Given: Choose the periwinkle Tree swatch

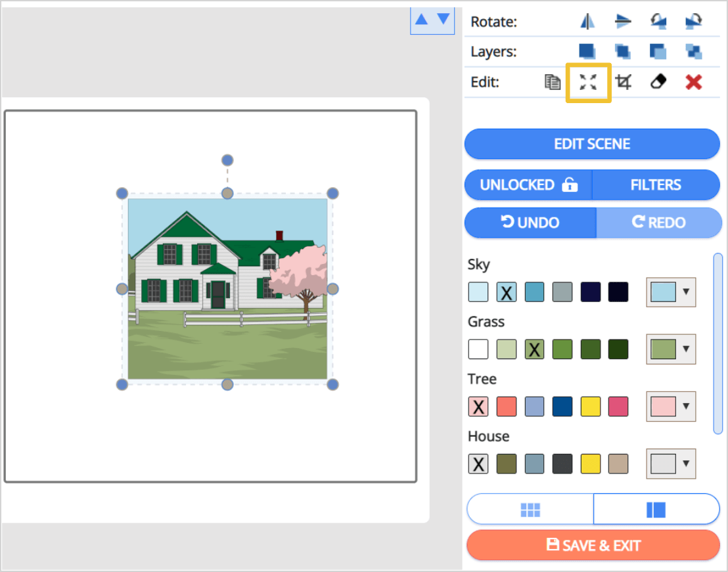Looking at the screenshot, I should coord(534,407).
